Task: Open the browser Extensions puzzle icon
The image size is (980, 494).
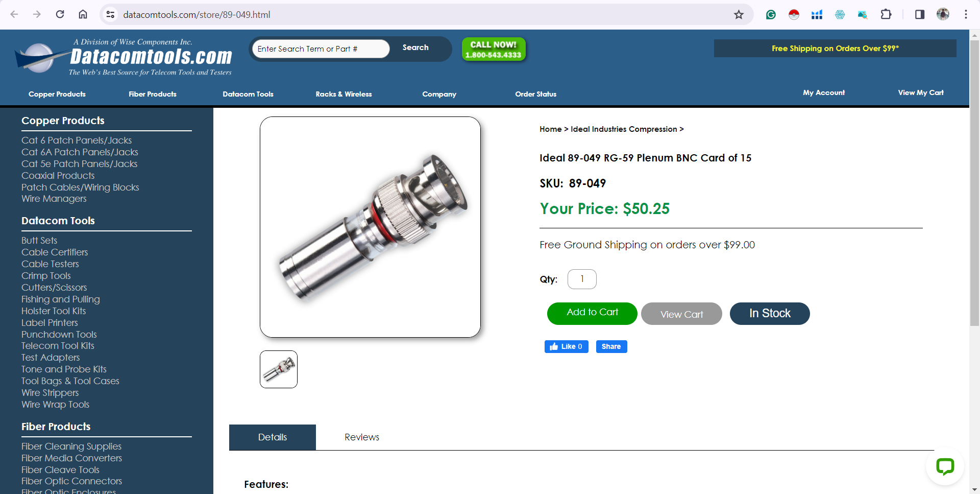Action: pyautogui.click(x=886, y=14)
